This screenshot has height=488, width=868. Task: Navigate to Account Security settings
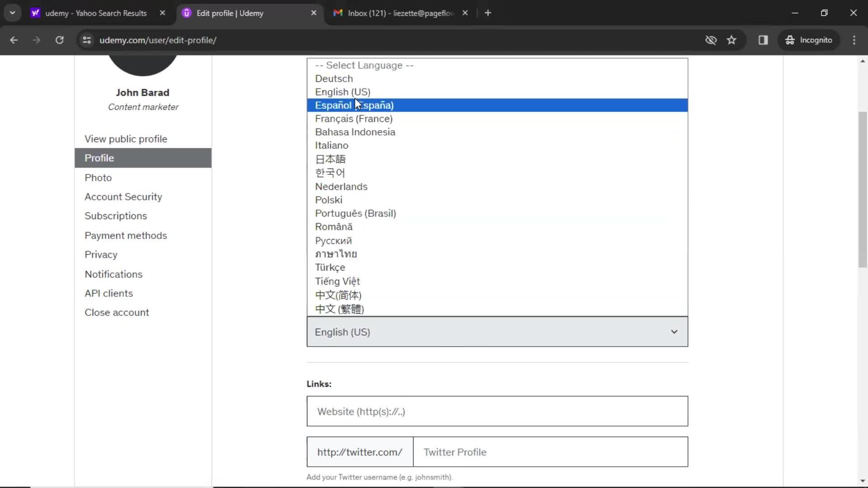point(123,197)
